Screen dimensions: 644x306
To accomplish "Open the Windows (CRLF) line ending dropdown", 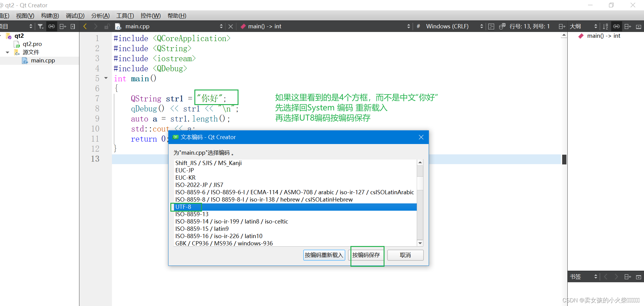I will pyautogui.click(x=481, y=26).
